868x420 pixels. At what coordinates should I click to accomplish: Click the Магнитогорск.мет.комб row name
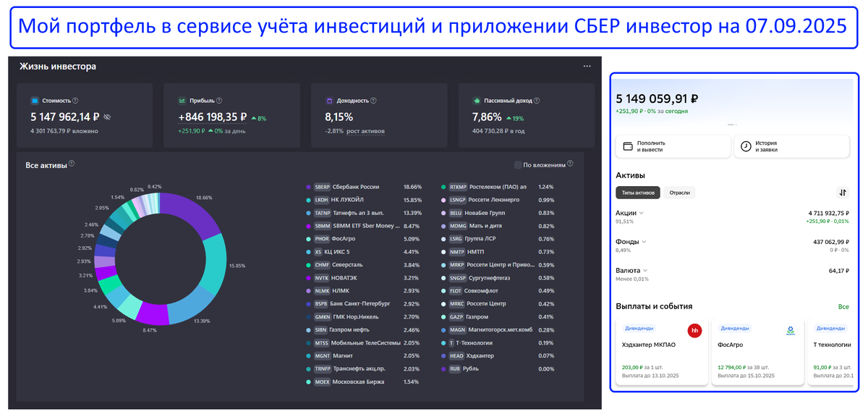click(501, 329)
